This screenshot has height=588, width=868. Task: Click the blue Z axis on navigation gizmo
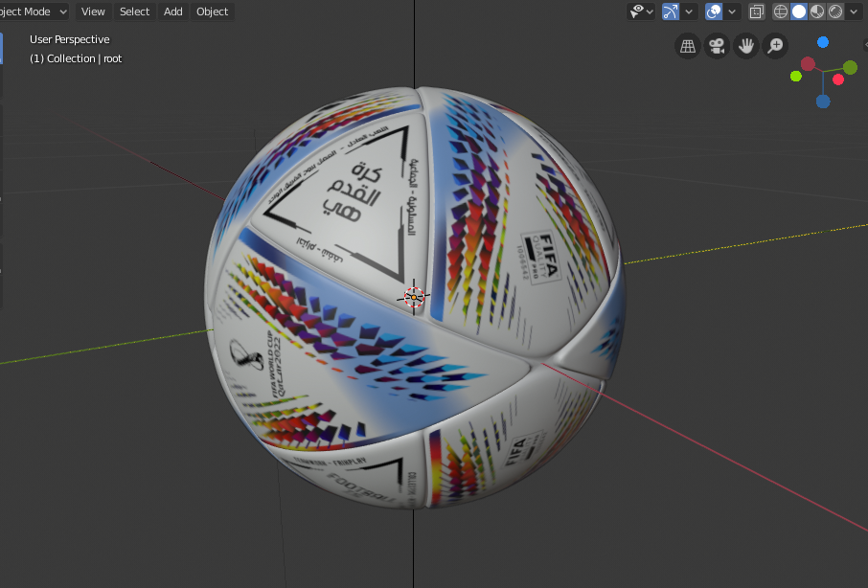pos(823,41)
